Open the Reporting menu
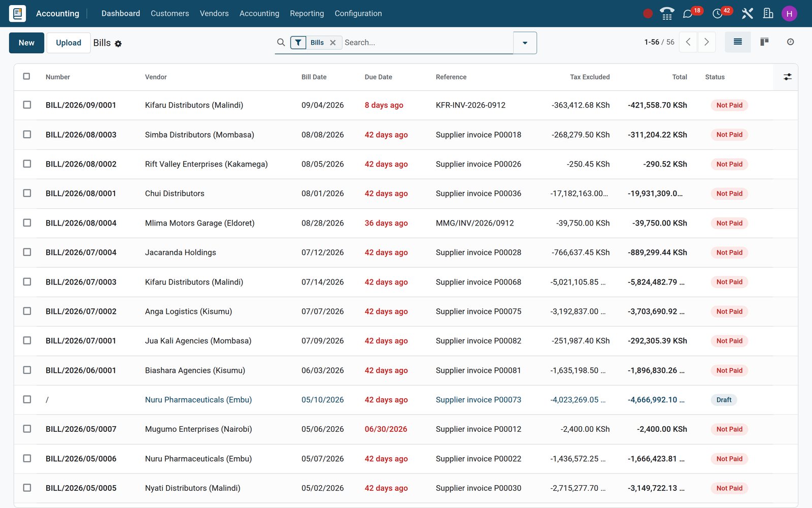Image resolution: width=812 pixels, height=508 pixels. (307, 14)
